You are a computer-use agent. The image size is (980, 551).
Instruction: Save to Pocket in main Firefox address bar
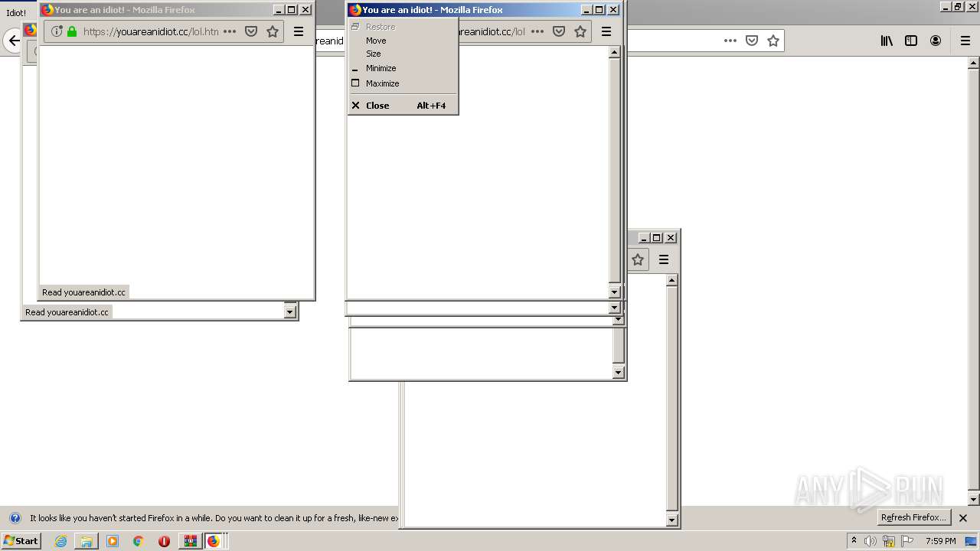click(752, 41)
